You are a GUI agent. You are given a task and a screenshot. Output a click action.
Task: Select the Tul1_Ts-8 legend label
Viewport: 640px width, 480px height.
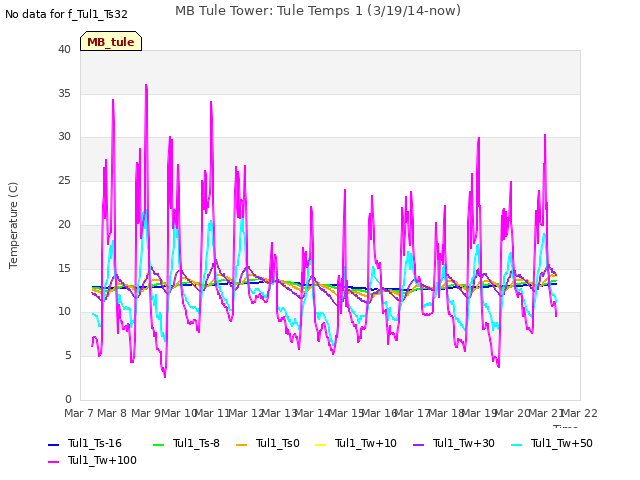[x=196, y=443]
